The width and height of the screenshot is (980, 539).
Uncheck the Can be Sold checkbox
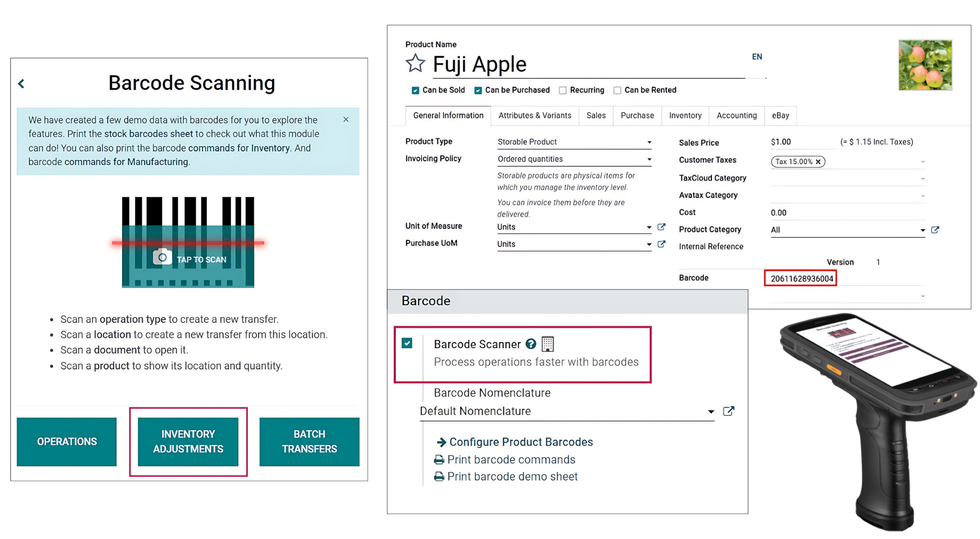click(x=416, y=90)
